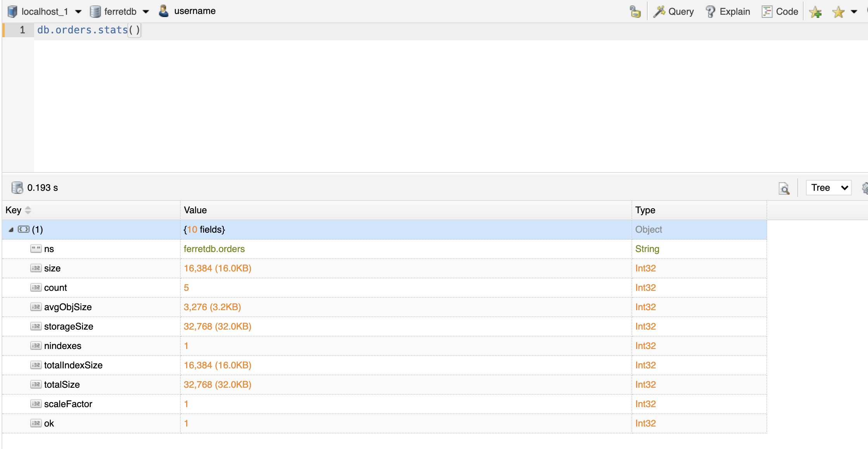Click the ferretdb database icon
The width and height of the screenshot is (868, 449).
pyautogui.click(x=95, y=11)
